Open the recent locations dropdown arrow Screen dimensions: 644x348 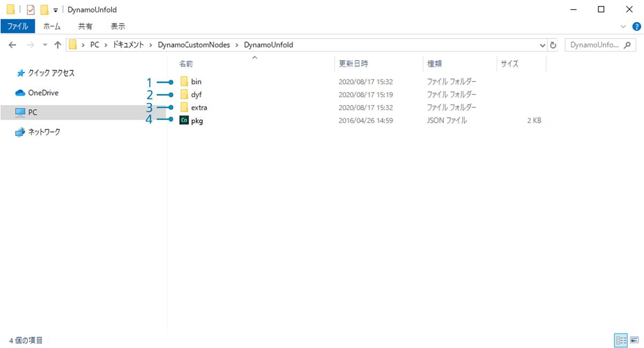(45, 45)
